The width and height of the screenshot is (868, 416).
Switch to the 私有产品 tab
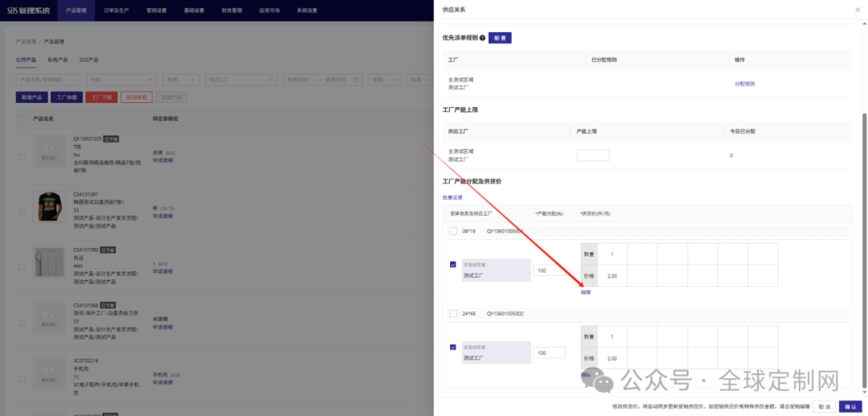tap(57, 60)
